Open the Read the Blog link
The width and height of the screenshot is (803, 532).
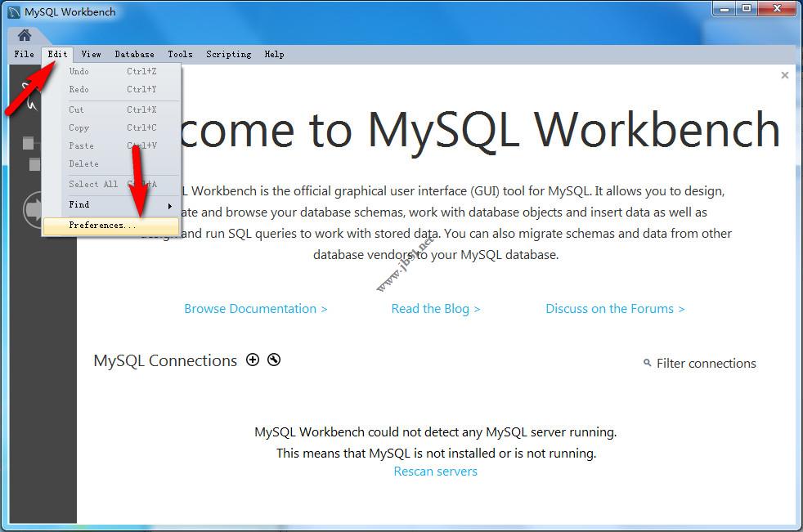click(x=435, y=308)
